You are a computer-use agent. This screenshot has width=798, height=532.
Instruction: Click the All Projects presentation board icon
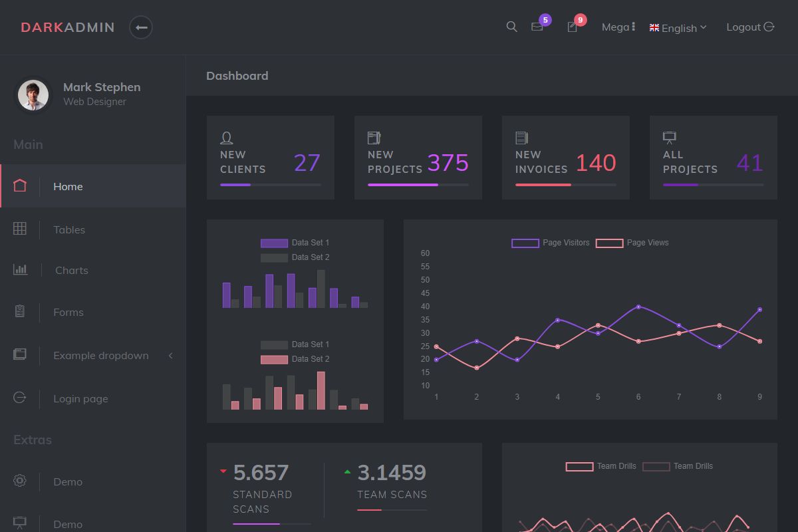click(x=669, y=138)
